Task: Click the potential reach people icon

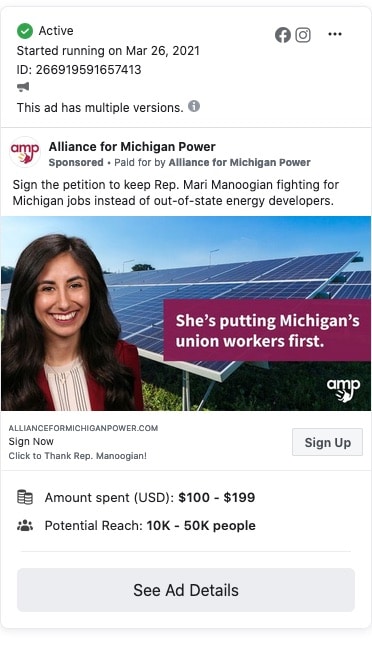Action: tap(25, 526)
